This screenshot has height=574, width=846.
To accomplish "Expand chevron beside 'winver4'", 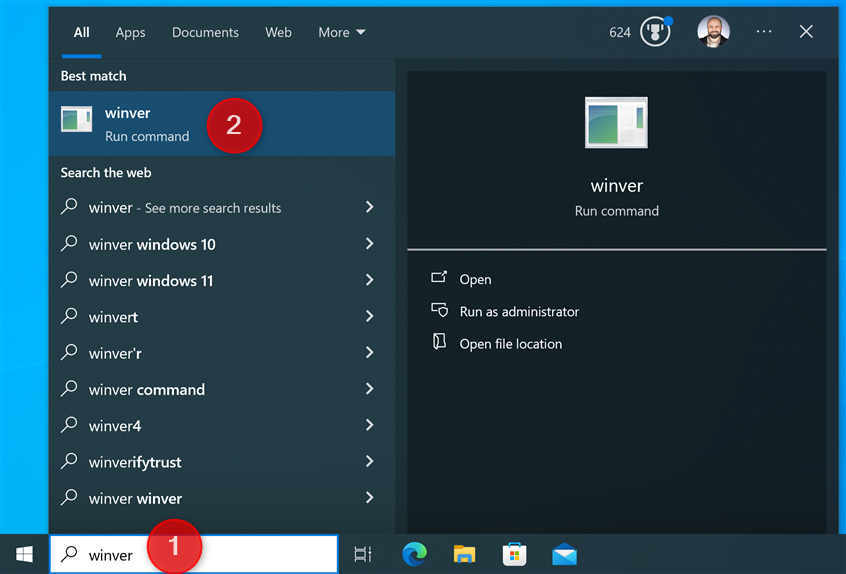I will coord(370,425).
